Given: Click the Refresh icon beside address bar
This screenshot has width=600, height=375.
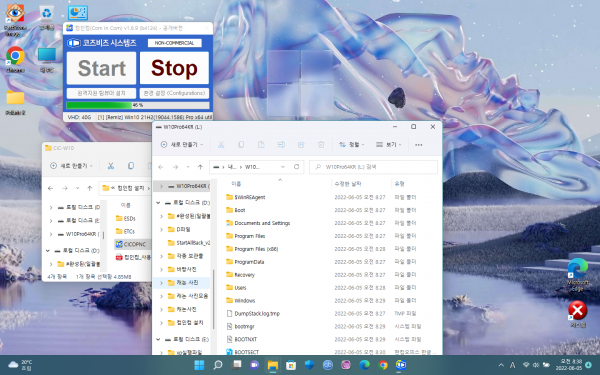Looking at the screenshot, I should pos(296,167).
